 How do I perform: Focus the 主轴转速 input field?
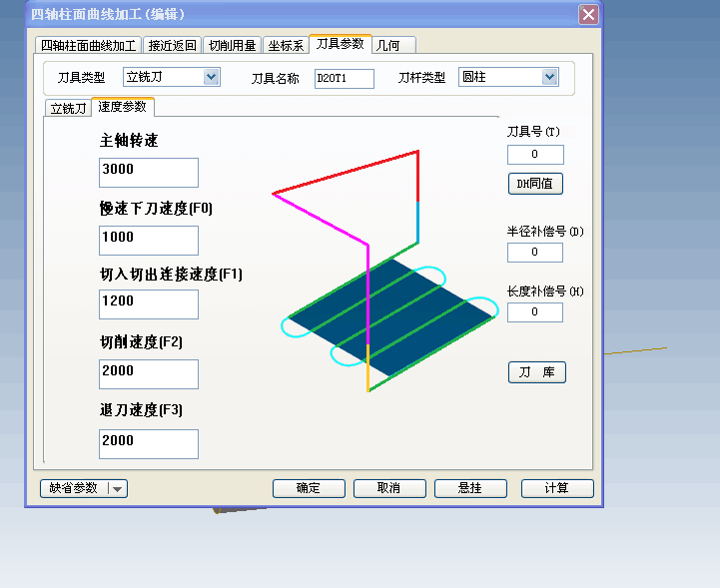[149, 172]
